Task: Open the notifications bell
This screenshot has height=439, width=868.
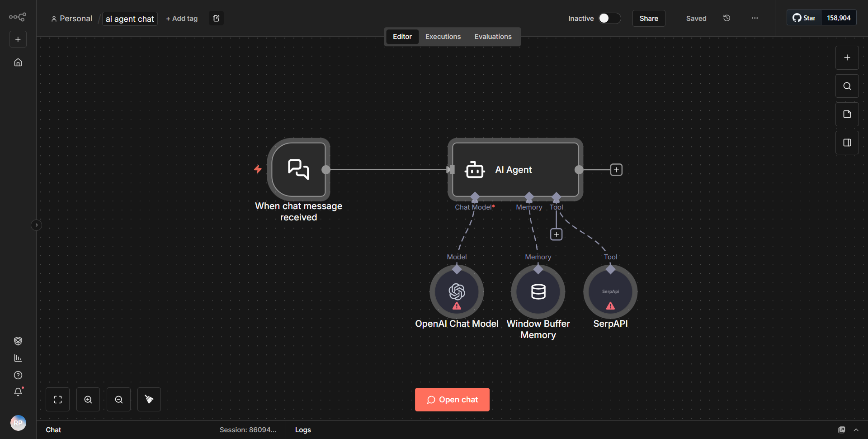Action: pos(18,392)
